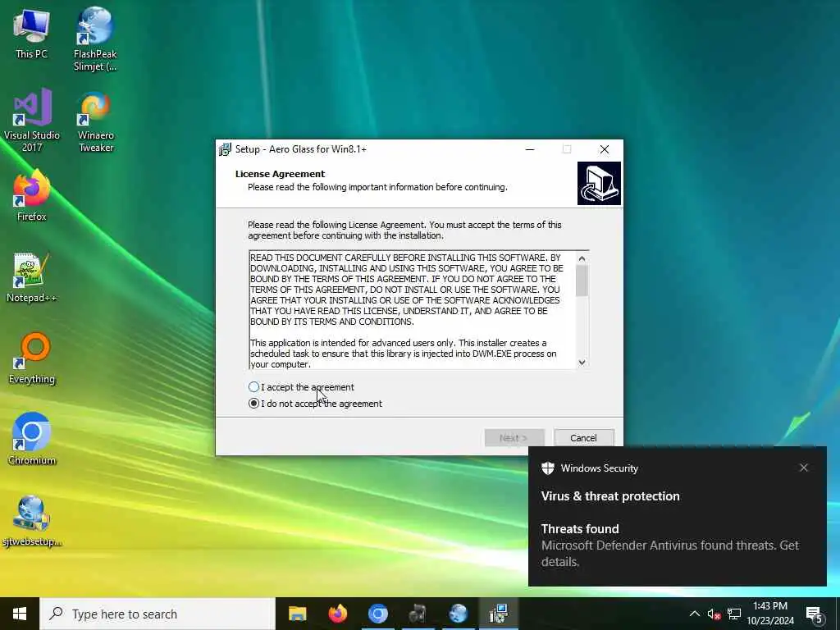Click the Next button in setup
Image resolution: width=840 pixels, height=630 pixels.
coord(514,438)
